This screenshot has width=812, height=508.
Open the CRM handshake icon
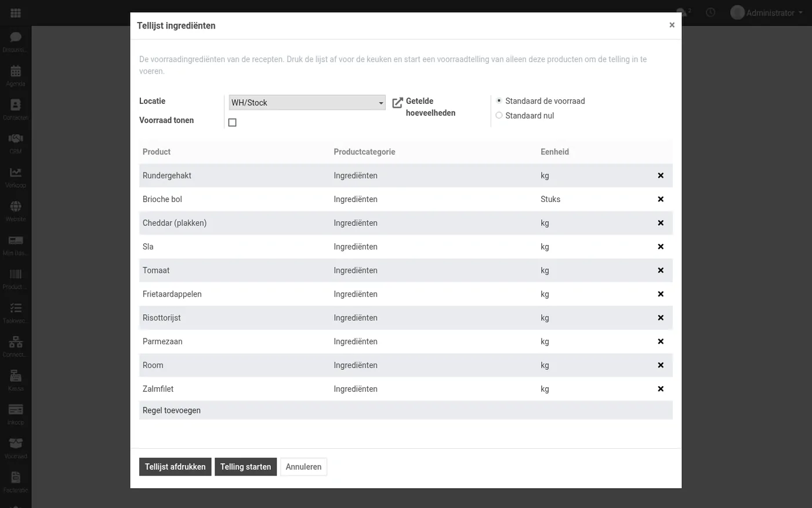click(x=16, y=143)
